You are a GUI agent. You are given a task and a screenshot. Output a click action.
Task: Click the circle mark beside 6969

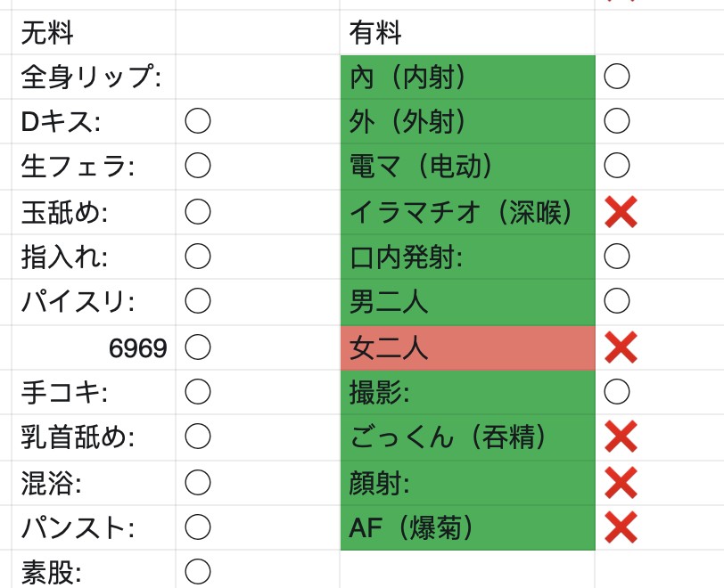point(198,347)
